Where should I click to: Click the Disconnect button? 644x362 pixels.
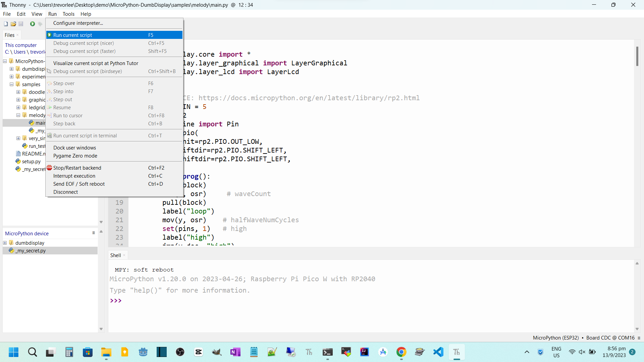[65, 192]
